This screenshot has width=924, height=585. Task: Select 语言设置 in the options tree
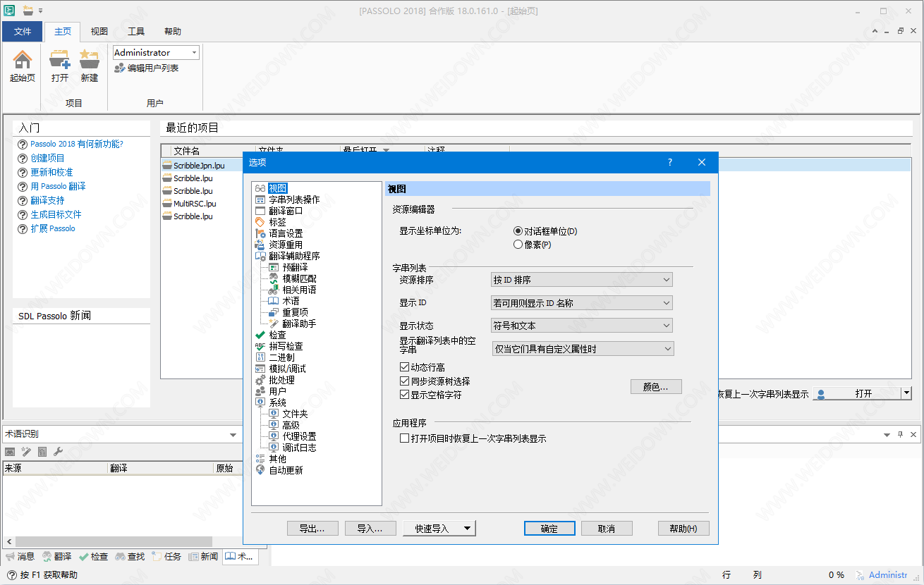coord(286,233)
